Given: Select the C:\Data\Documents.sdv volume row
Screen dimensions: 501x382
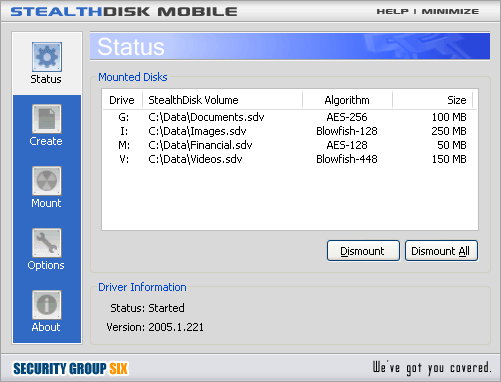Looking at the screenshot, I should point(289,117).
